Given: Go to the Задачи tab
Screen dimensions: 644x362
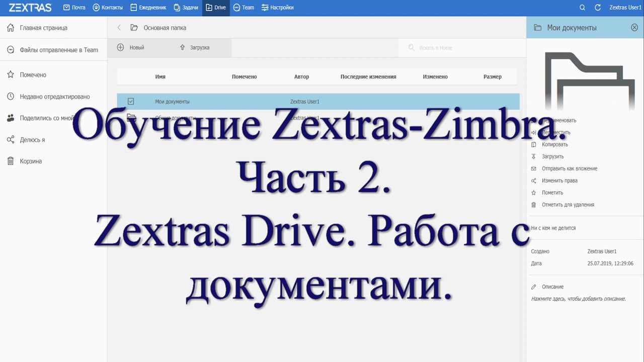Looking at the screenshot, I should coord(186,8).
